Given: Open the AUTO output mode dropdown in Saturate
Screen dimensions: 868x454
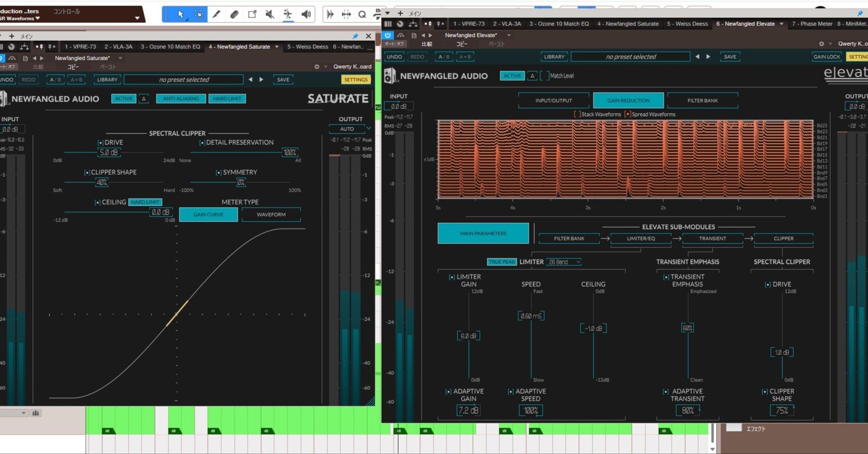Looking at the screenshot, I should [x=349, y=129].
